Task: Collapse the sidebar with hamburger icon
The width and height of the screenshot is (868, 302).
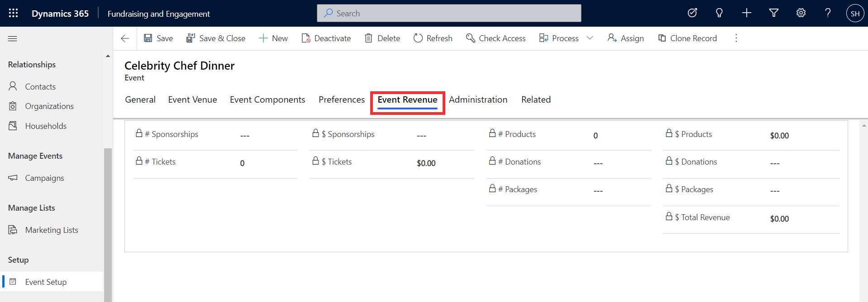Action: tap(13, 38)
